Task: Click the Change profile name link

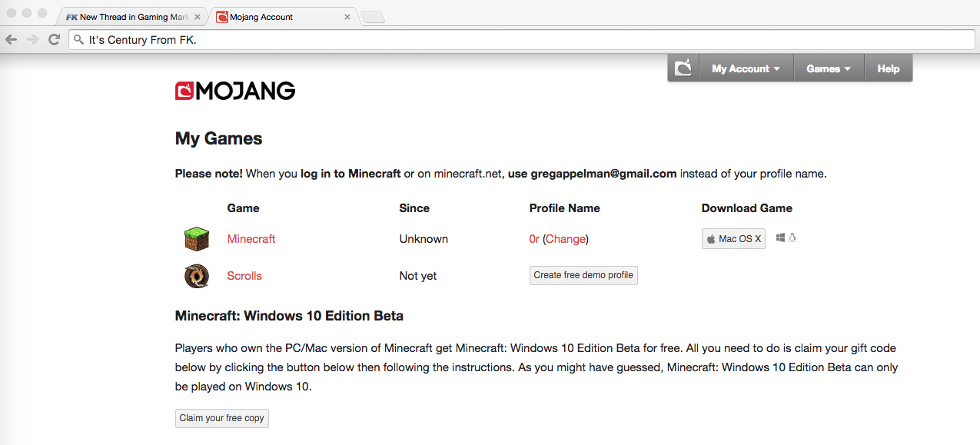Action: (566, 239)
